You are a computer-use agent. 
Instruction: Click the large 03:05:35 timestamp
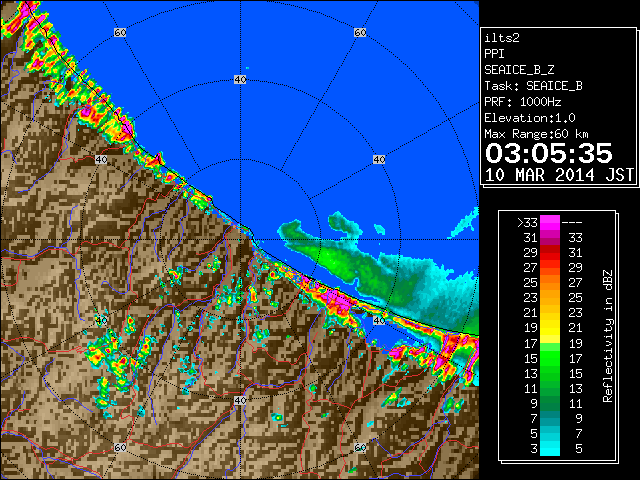coord(549,153)
